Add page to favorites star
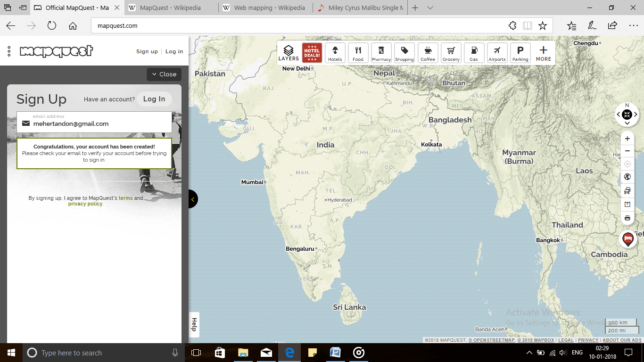The width and height of the screenshot is (644, 362). point(543,26)
